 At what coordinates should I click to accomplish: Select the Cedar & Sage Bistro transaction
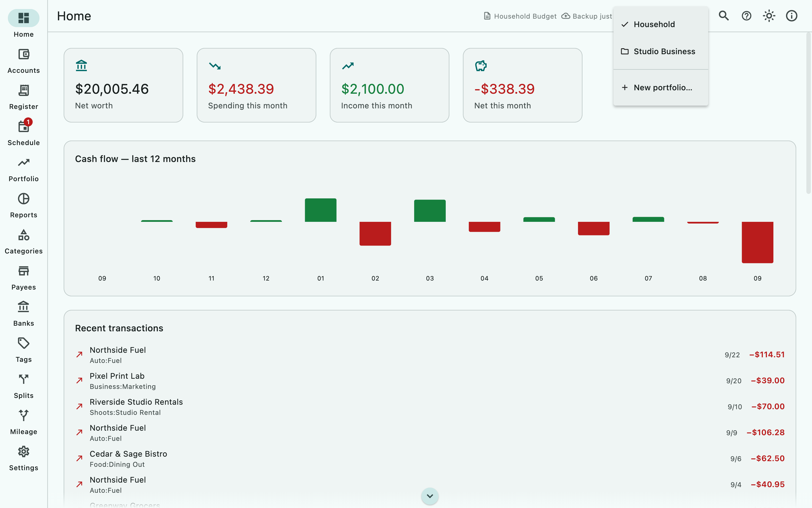(x=430, y=459)
